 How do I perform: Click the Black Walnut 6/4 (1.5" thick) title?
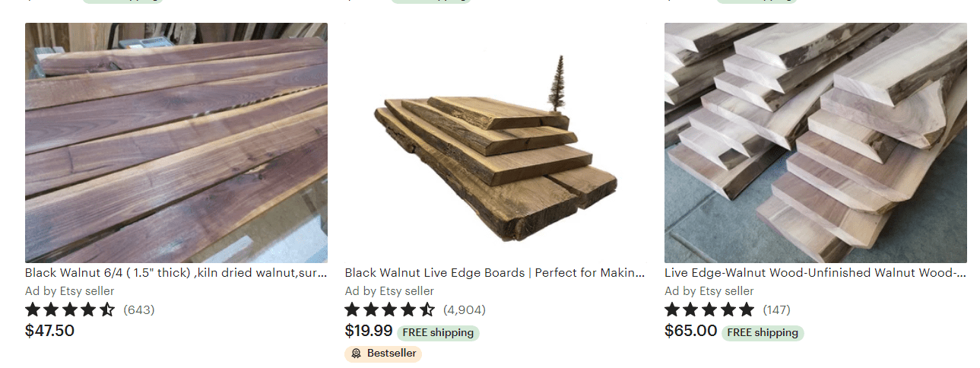point(176,272)
